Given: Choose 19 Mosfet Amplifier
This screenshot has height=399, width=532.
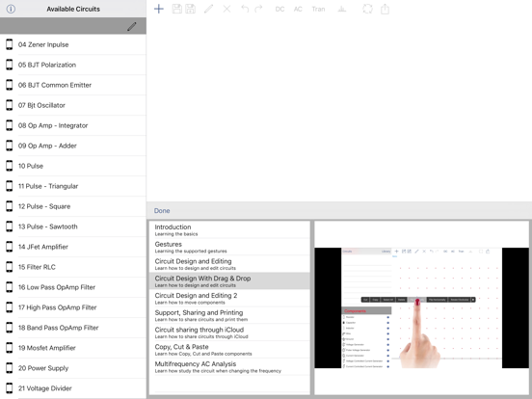Looking at the screenshot, I should 73,348.
